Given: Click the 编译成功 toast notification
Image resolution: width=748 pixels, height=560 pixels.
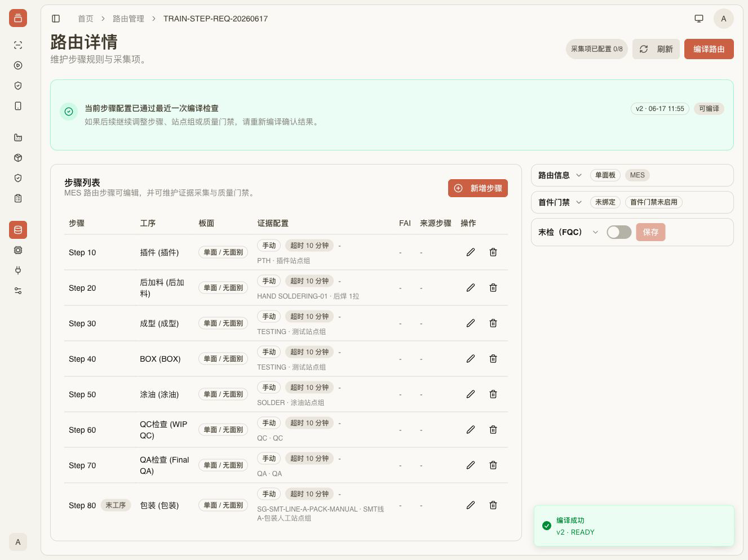Looking at the screenshot, I should 634,526.
